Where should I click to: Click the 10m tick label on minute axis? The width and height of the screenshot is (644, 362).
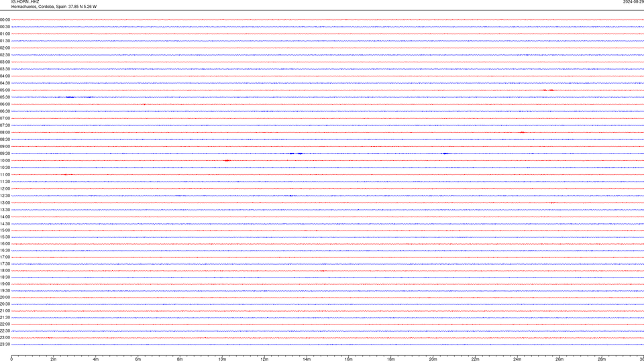(222, 359)
